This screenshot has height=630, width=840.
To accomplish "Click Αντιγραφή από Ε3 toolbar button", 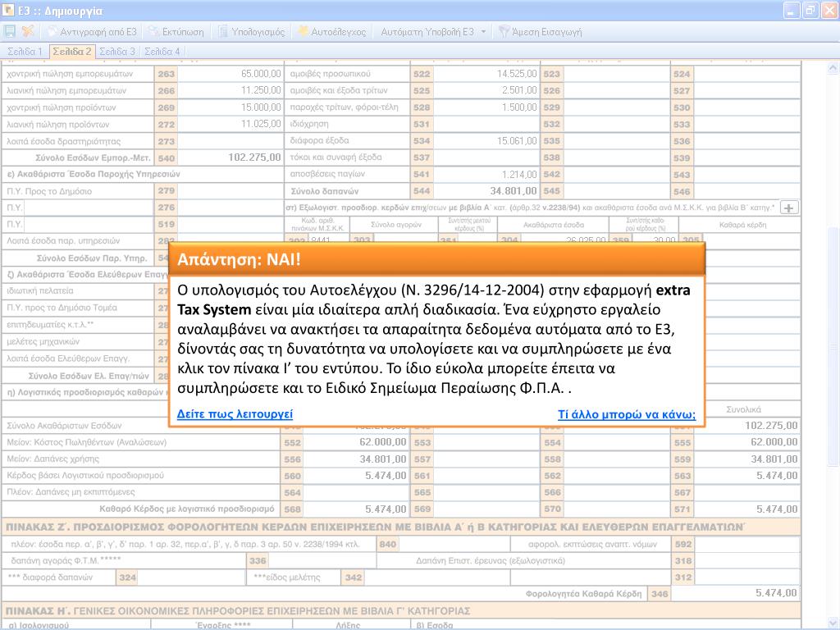I will [92, 32].
